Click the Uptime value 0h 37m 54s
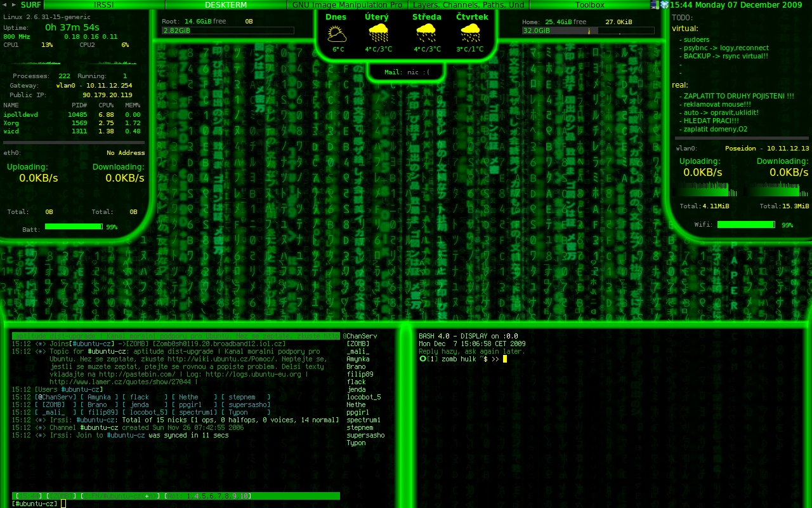 [x=72, y=27]
